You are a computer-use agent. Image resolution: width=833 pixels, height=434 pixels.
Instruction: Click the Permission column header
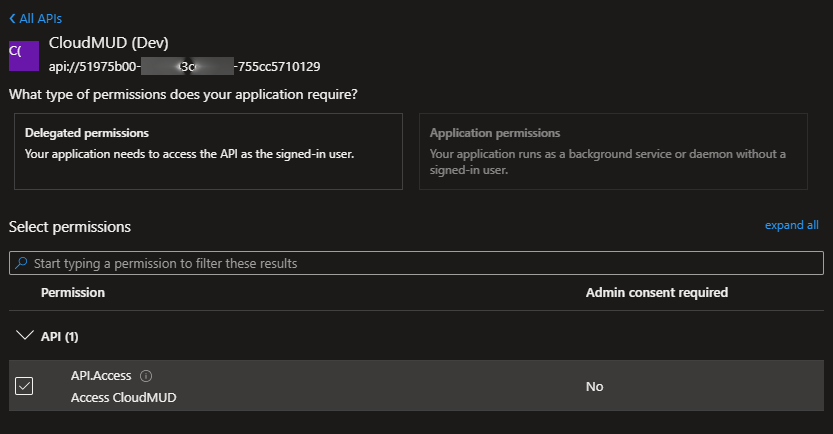tap(73, 293)
